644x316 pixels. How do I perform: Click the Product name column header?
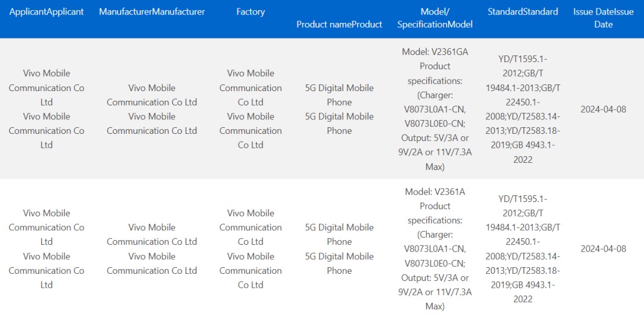pos(339,24)
